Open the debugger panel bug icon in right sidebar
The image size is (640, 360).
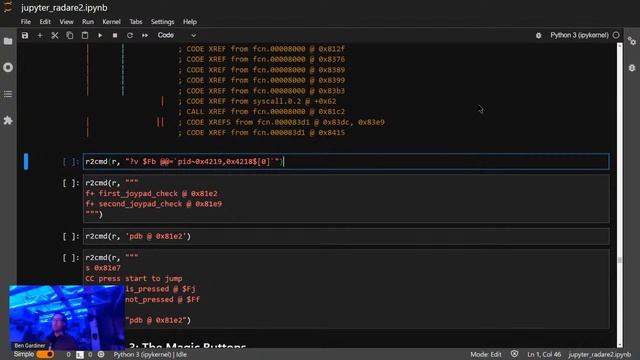tap(632, 68)
